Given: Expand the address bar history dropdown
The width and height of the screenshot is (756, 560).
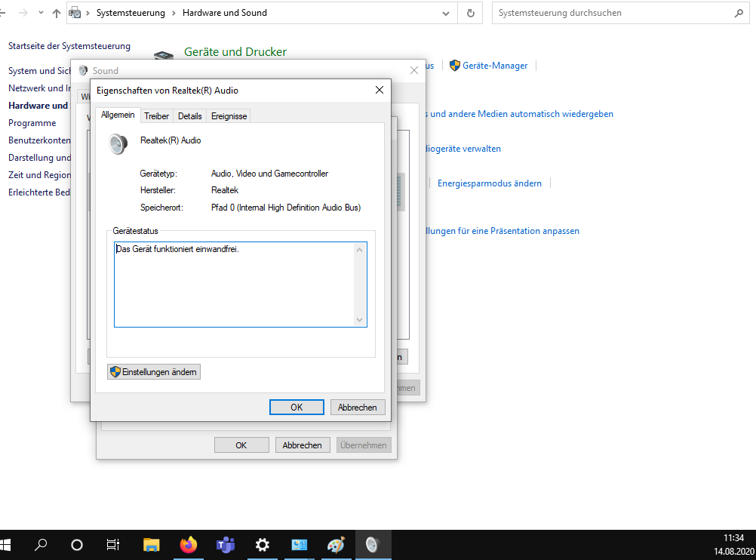Looking at the screenshot, I should 445,14.
